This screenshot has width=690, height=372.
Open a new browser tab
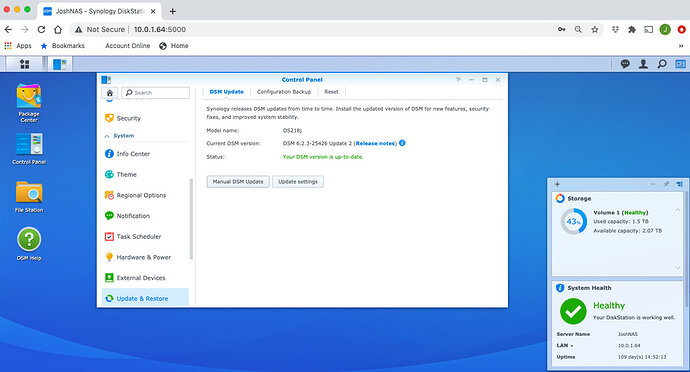[x=172, y=11]
